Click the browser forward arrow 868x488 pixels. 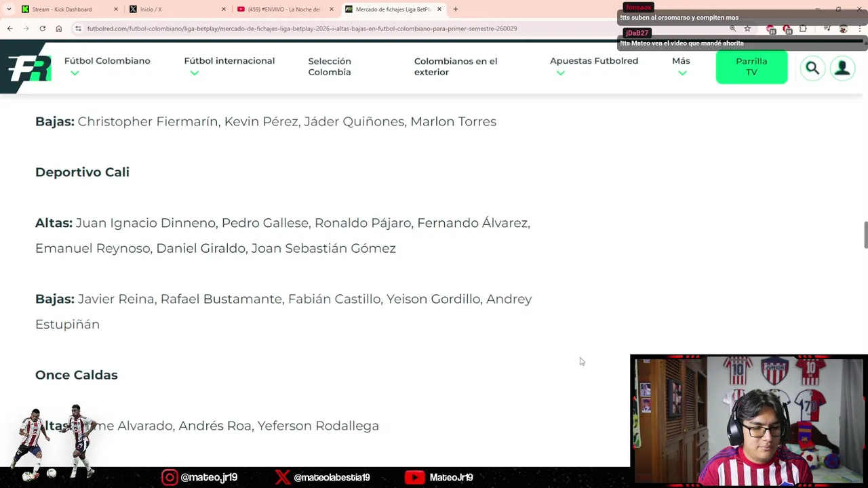[x=26, y=28]
